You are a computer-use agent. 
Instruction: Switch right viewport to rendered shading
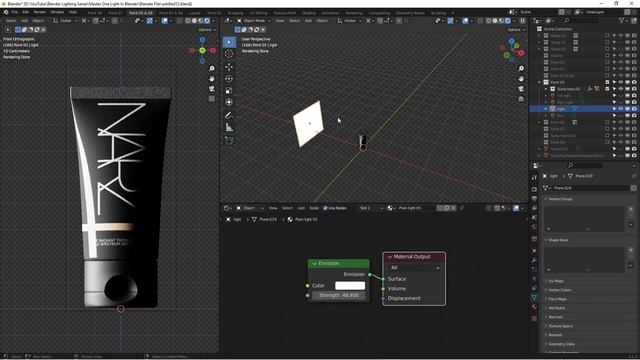coord(508,20)
